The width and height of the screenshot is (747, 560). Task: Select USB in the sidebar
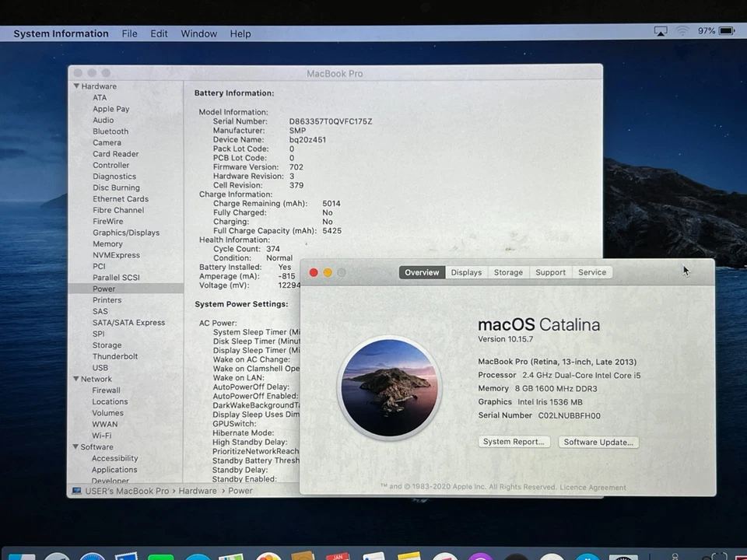point(100,368)
